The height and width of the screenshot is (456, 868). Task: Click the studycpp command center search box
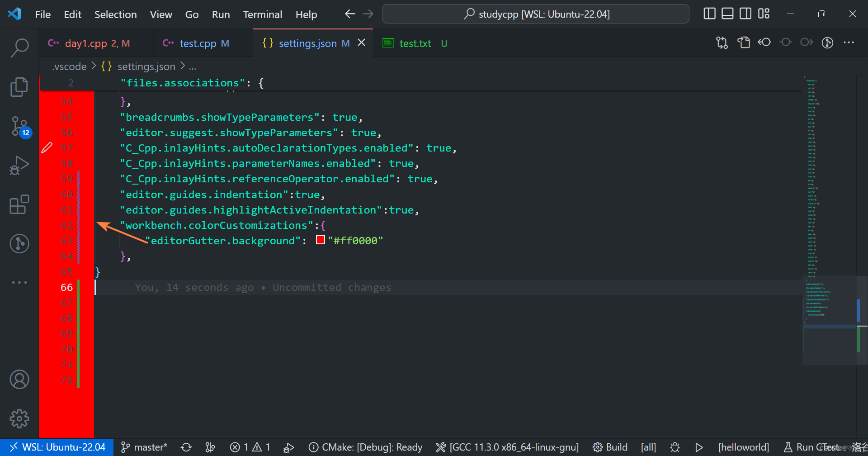(536, 14)
